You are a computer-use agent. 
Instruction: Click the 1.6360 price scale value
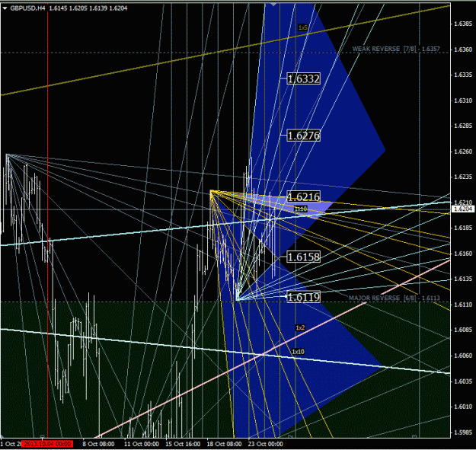tap(463, 49)
